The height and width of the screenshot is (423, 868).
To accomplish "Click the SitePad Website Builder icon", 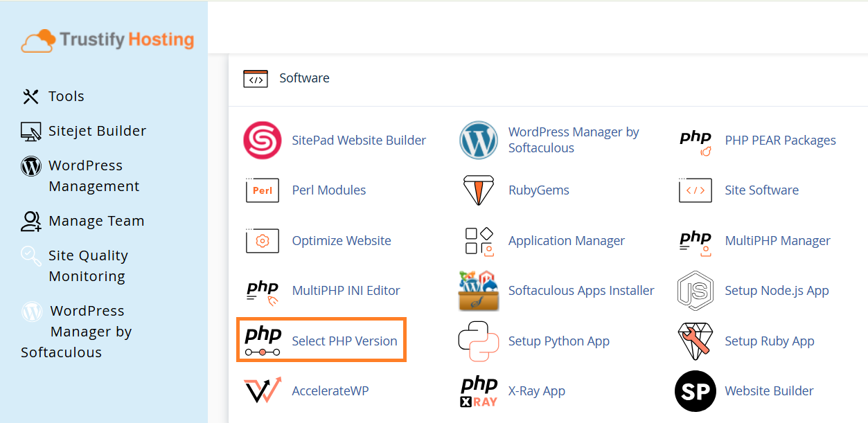I will tap(263, 141).
